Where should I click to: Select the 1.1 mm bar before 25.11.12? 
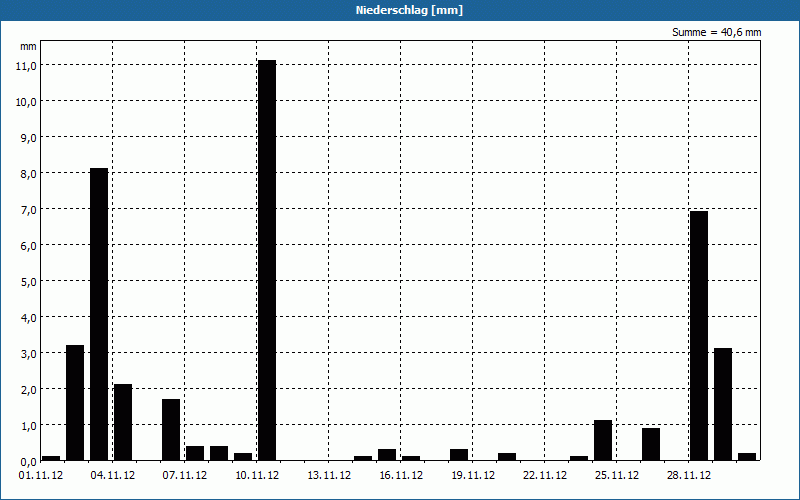pyautogui.click(x=603, y=440)
